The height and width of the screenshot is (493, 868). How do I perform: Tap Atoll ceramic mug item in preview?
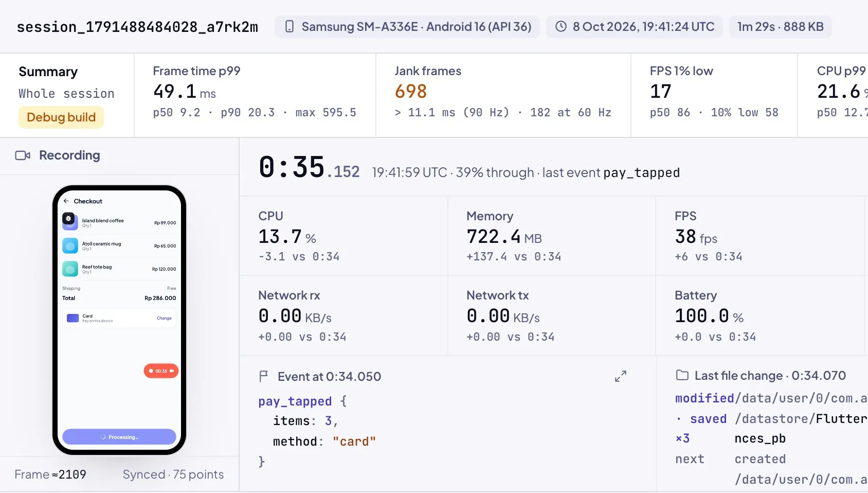click(119, 245)
